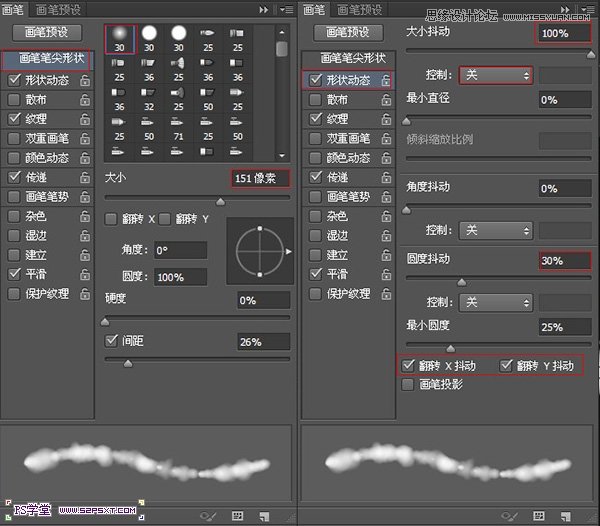Open preset manager icon in right panel footer

point(539,516)
